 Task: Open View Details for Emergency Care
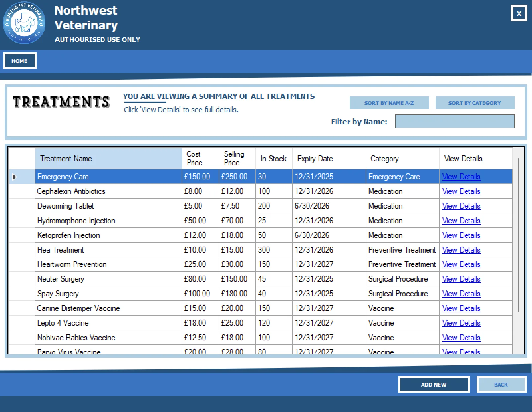coord(461,177)
